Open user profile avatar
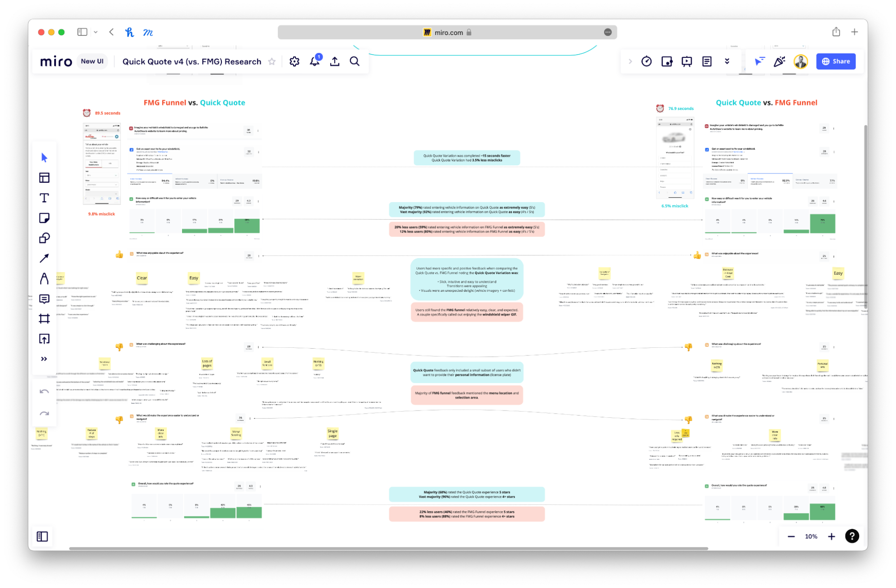The width and height of the screenshot is (896, 588). (801, 62)
